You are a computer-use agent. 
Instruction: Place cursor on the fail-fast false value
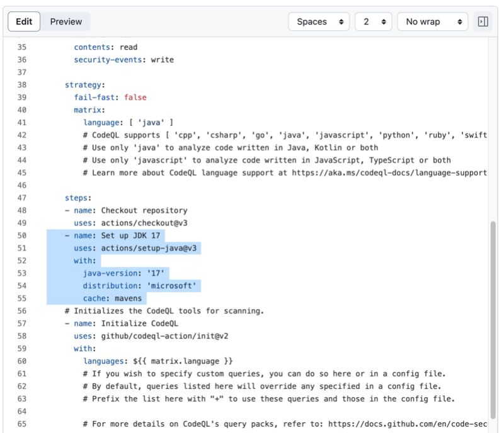pos(137,98)
